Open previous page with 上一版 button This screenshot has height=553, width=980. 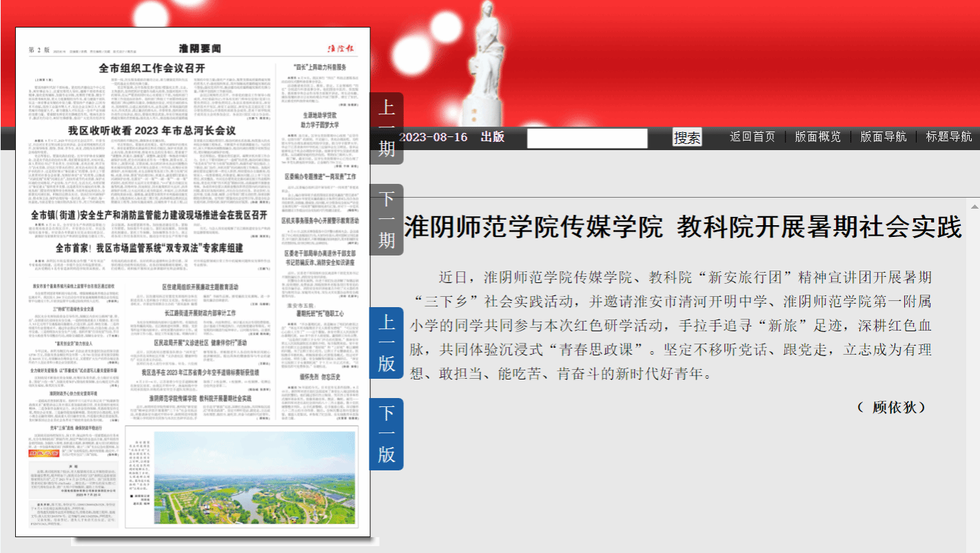tap(386, 342)
